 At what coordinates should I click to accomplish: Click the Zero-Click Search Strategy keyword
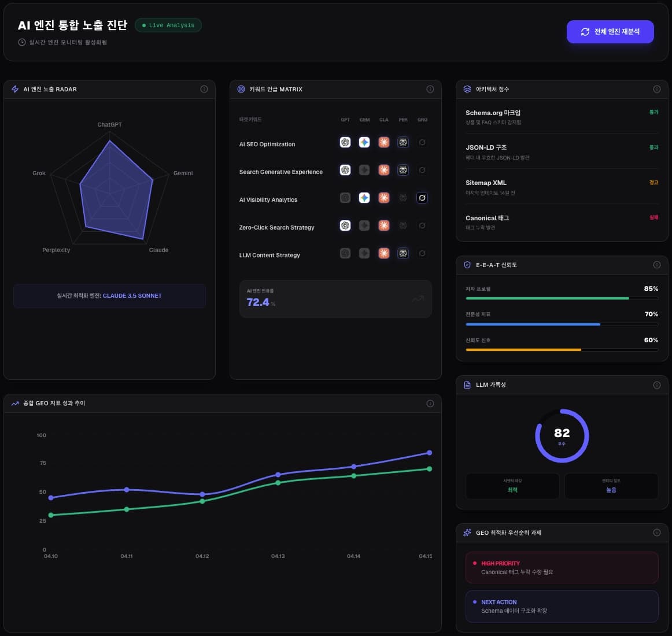coord(276,227)
